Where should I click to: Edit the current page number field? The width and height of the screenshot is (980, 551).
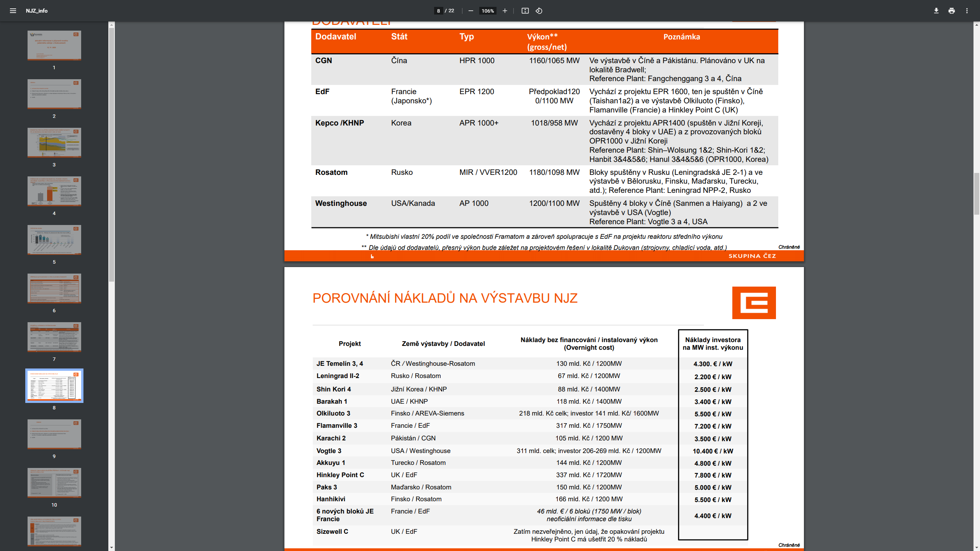[x=438, y=11]
